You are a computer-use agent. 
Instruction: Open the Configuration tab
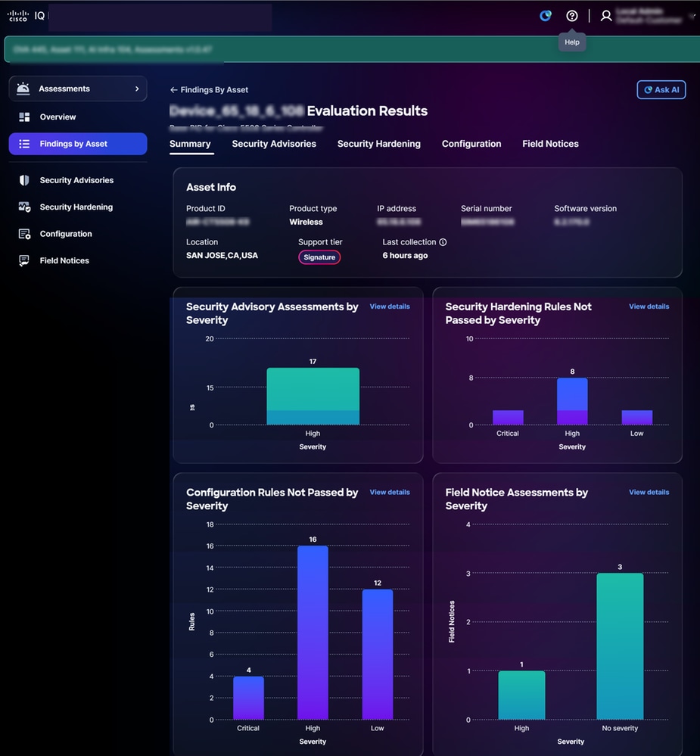coord(471,144)
